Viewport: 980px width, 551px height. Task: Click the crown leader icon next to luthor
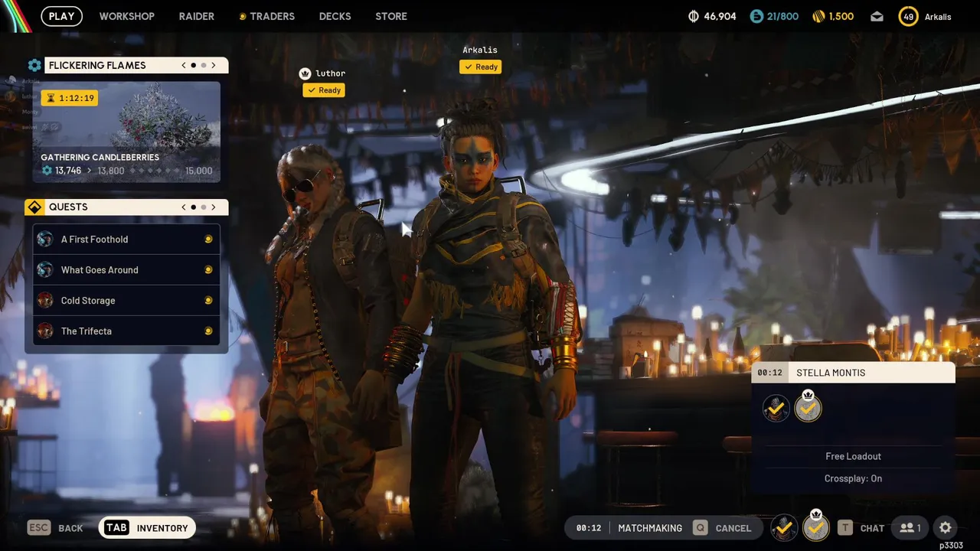click(305, 73)
